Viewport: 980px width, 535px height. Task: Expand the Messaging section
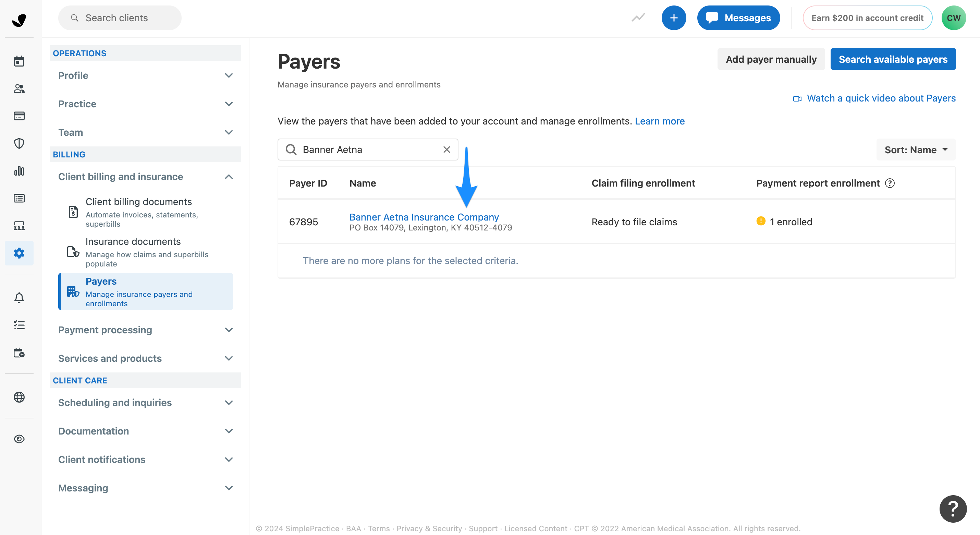pyautogui.click(x=145, y=488)
